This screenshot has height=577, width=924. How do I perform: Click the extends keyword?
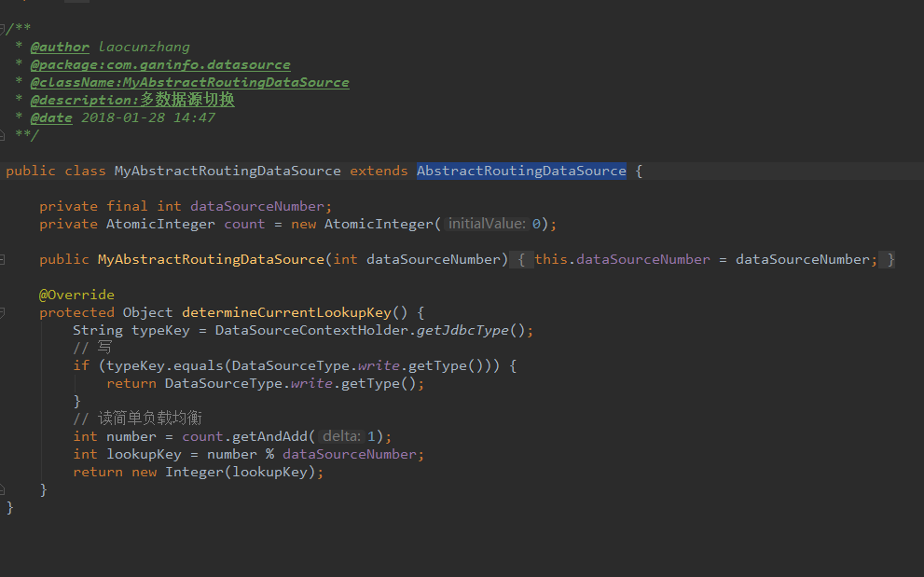click(379, 171)
